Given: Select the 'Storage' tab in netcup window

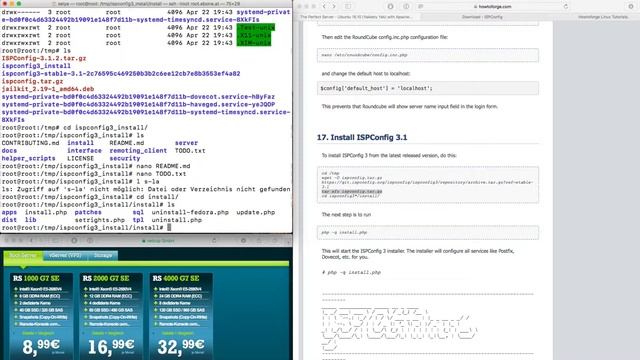Looking at the screenshot, I should [103, 256].
